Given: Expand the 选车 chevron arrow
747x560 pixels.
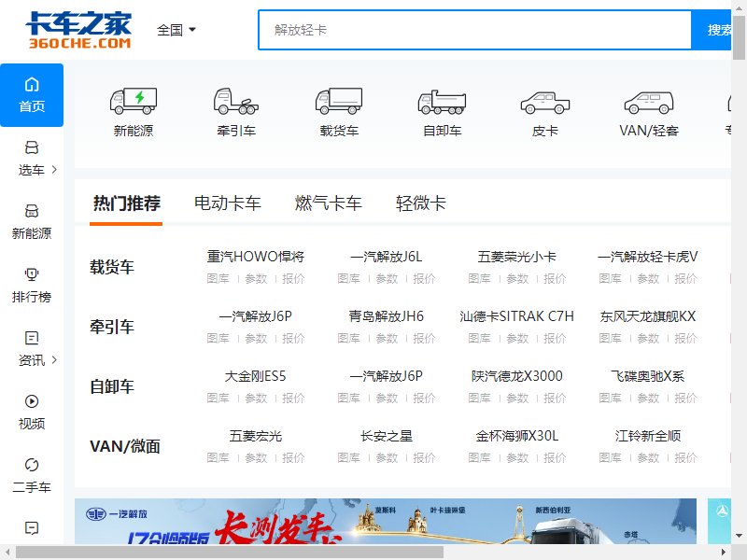Looking at the screenshot, I should point(54,169).
